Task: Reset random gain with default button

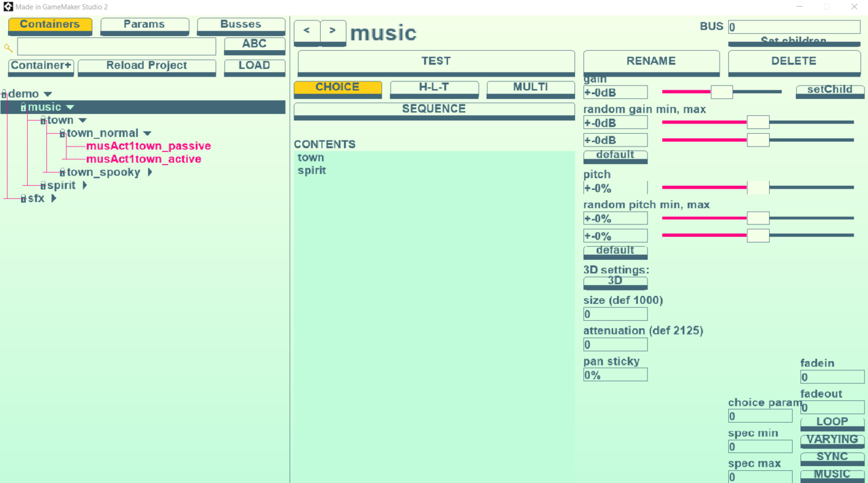Action: coord(615,157)
